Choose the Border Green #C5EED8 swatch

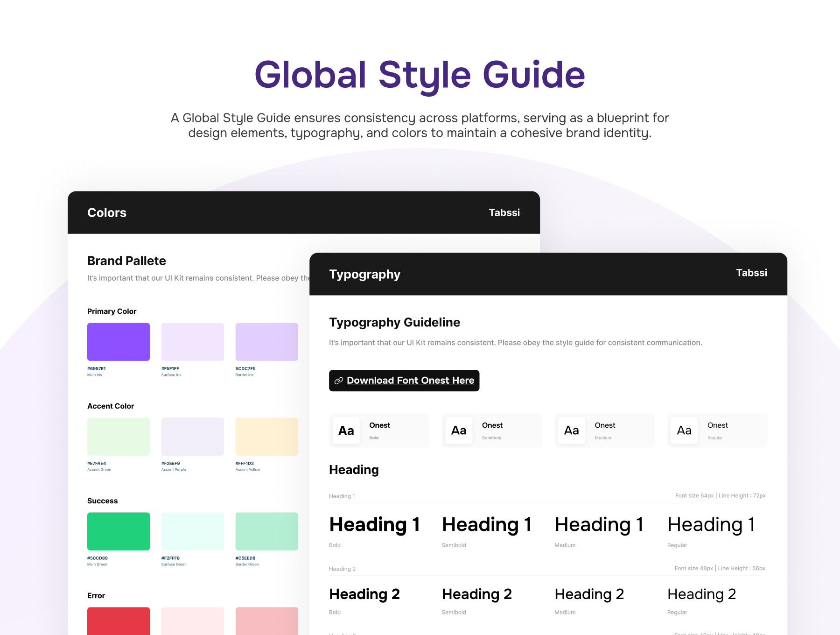(x=267, y=531)
